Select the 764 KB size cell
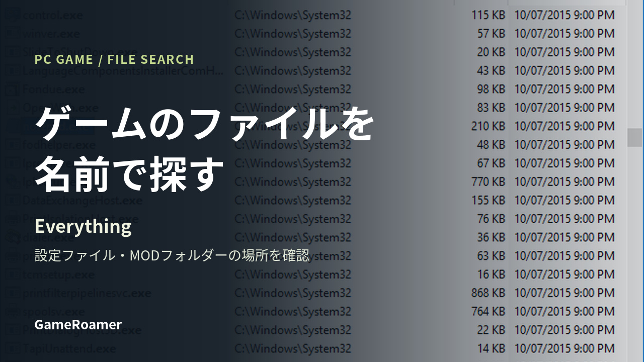The width and height of the screenshot is (644, 362). (488, 312)
